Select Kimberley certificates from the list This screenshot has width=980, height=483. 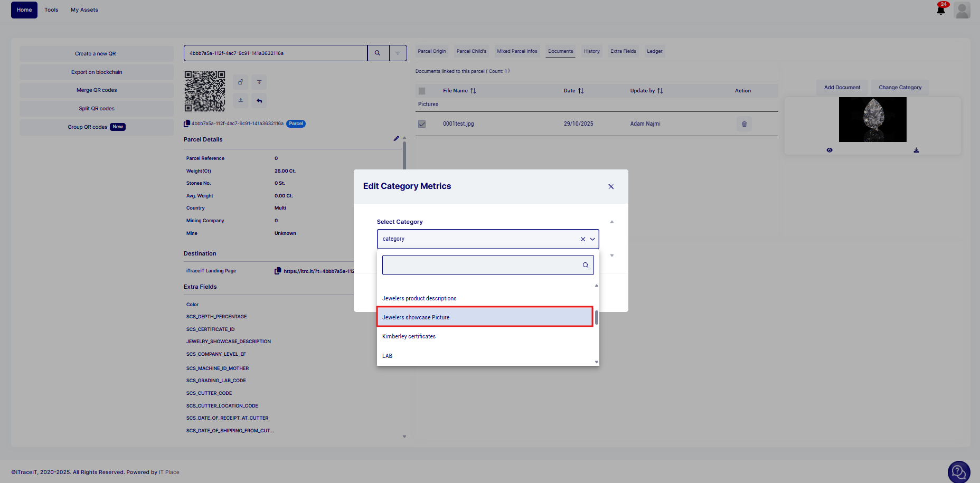click(409, 337)
